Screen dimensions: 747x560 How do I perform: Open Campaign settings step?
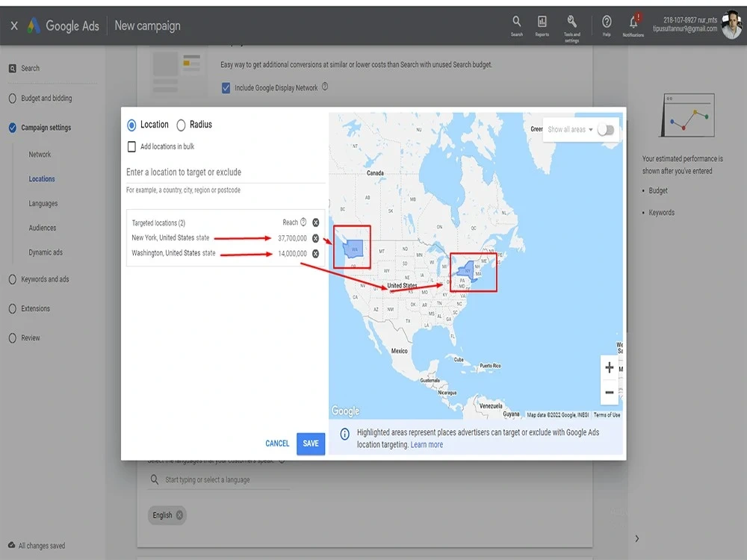46,128
